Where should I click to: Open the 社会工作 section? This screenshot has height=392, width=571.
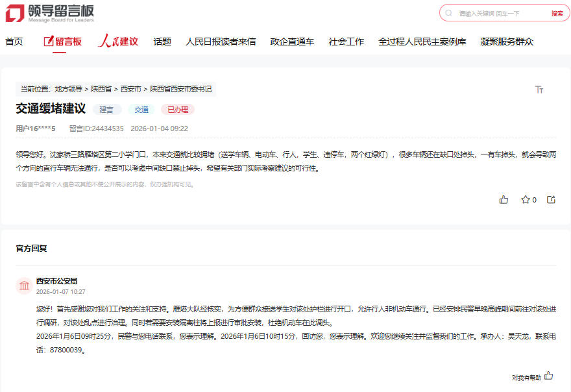point(346,40)
